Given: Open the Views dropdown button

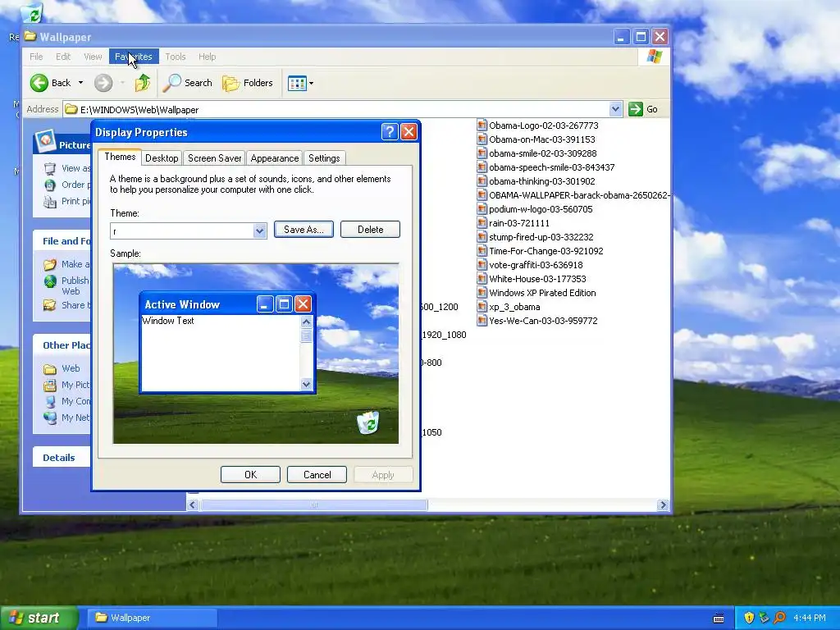Looking at the screenshot, I should 300,83.
